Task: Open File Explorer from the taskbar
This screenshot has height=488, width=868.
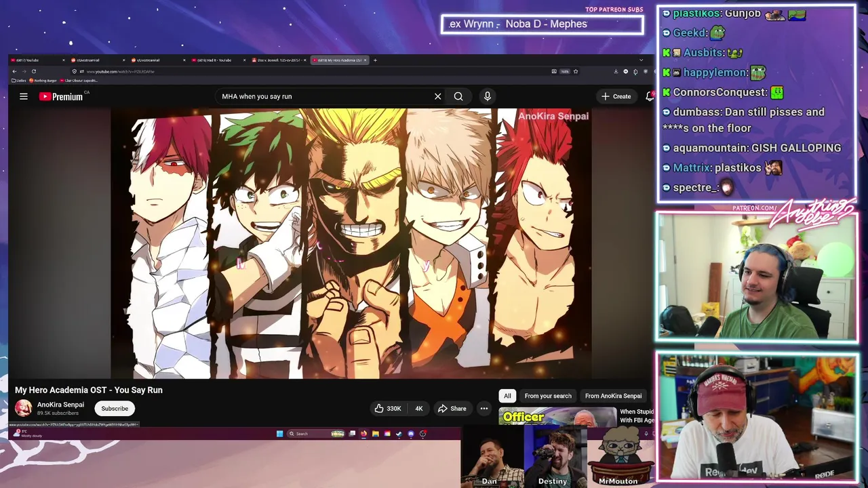Action: point(376,434)
